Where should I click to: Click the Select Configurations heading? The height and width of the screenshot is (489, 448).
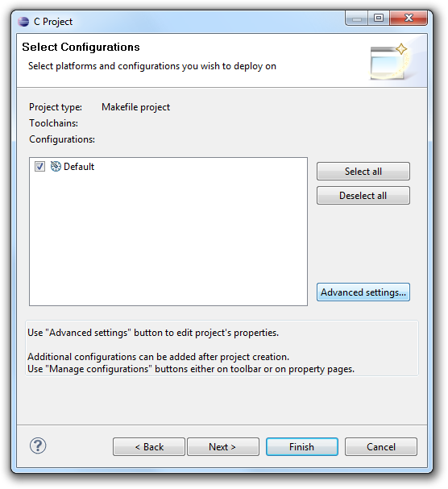tap(81, 47)
